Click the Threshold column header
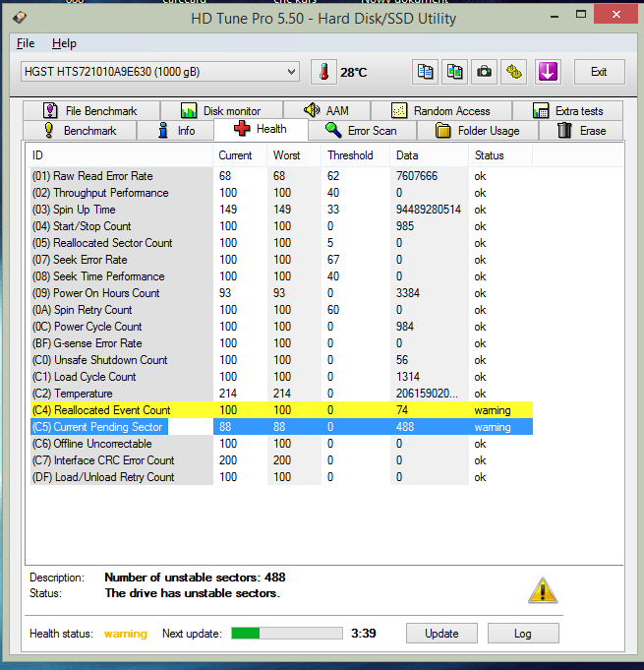 [x=356, y=155]
